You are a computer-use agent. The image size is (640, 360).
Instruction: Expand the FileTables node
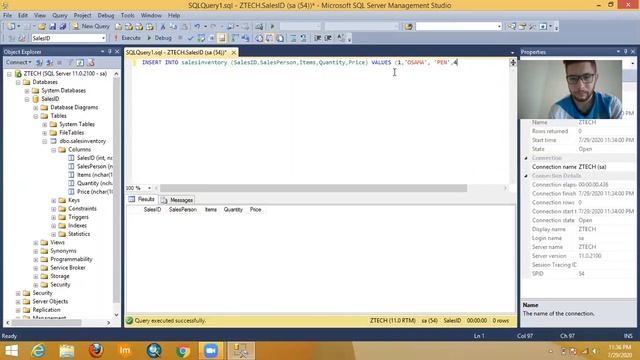click(x=45, y=133)
